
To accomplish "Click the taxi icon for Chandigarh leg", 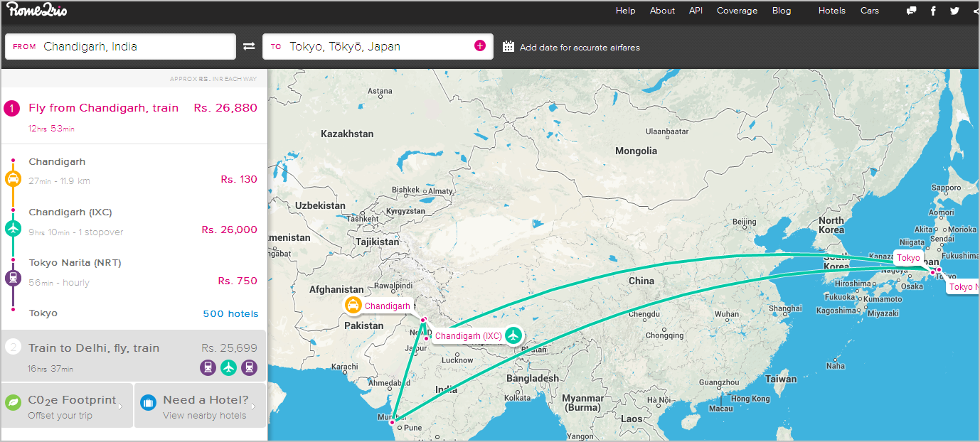I will (13, 179).
